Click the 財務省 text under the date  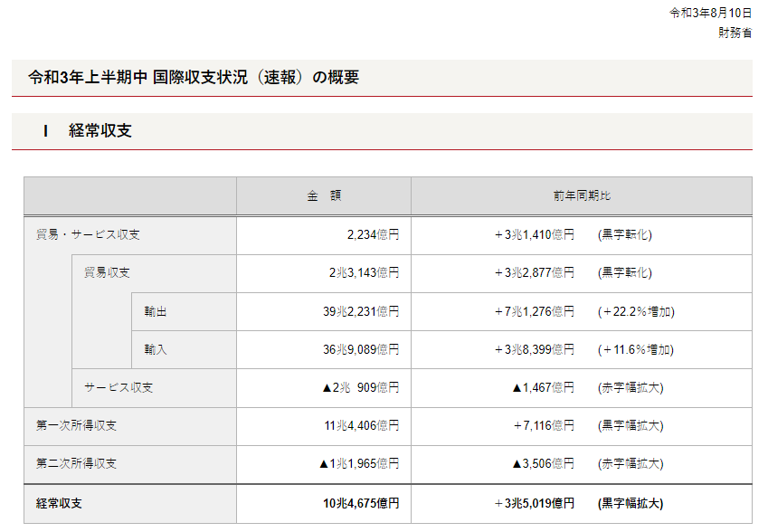point(735,33)
